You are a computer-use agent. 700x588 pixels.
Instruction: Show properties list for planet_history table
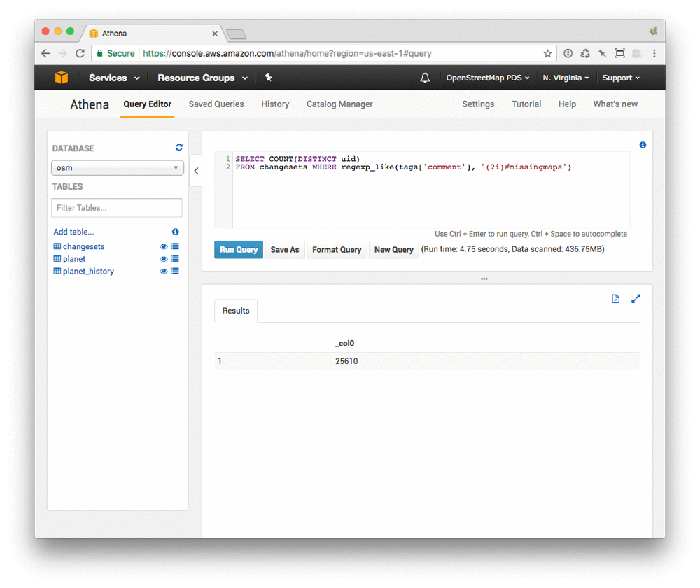coord(175,271)
